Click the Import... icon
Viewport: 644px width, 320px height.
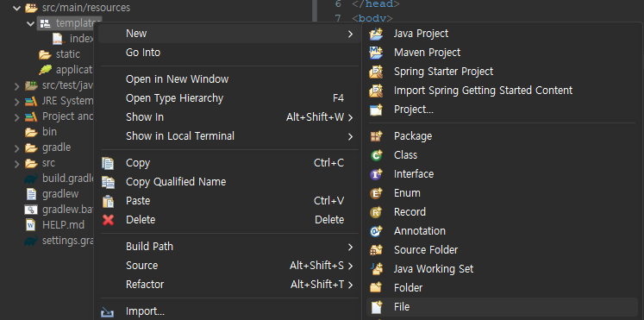108,311
